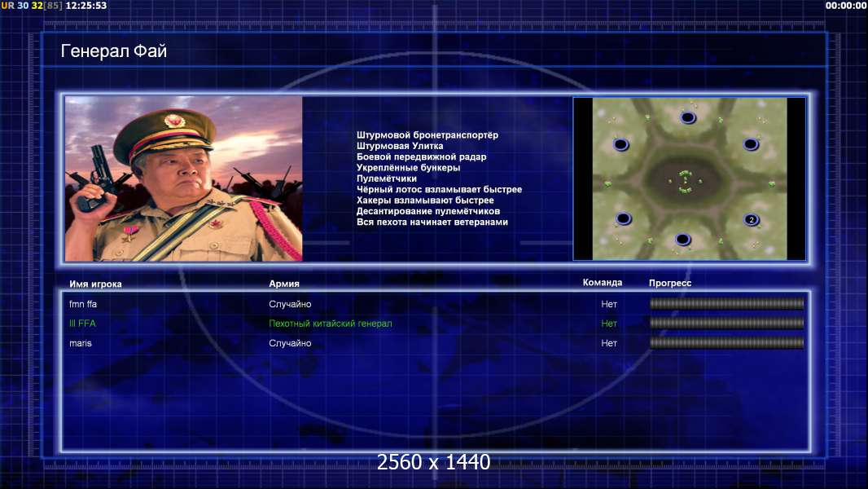This screenshot has height=489, width=868.
Task: Click the "Прогресс" column header
Action: point(670,283)
